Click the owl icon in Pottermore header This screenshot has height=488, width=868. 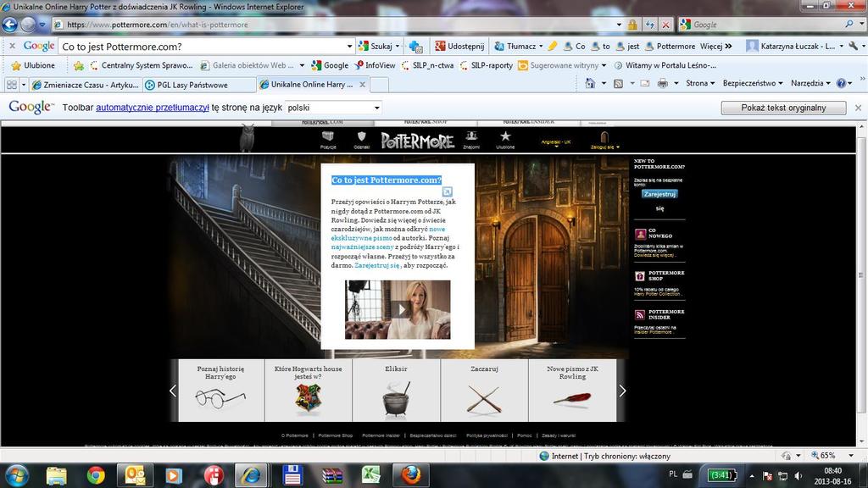pyautogui.click(x=248, y=138)
